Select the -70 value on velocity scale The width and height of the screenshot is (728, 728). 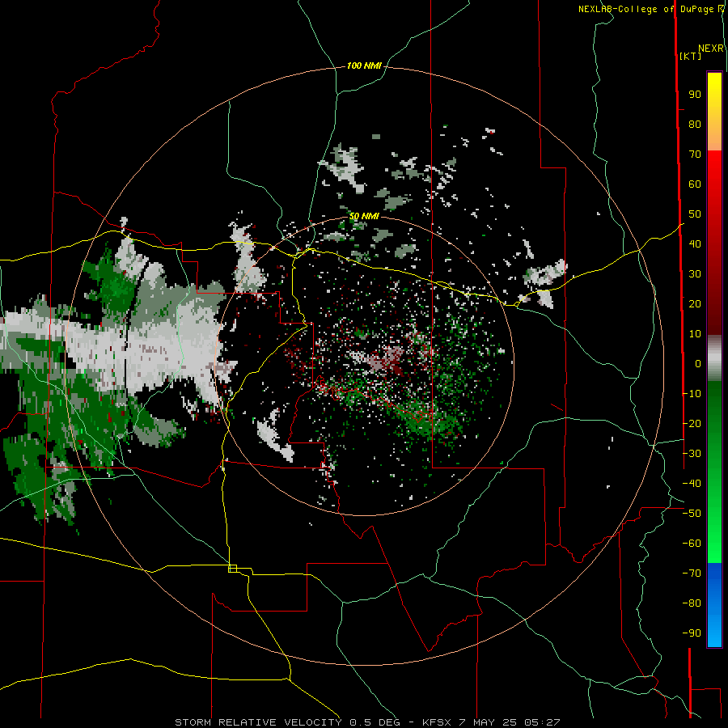692,574
